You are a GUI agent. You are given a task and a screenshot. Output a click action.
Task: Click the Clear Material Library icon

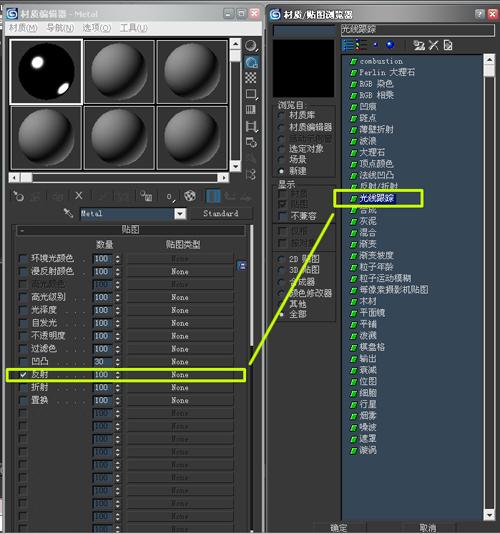click(448, 45)
